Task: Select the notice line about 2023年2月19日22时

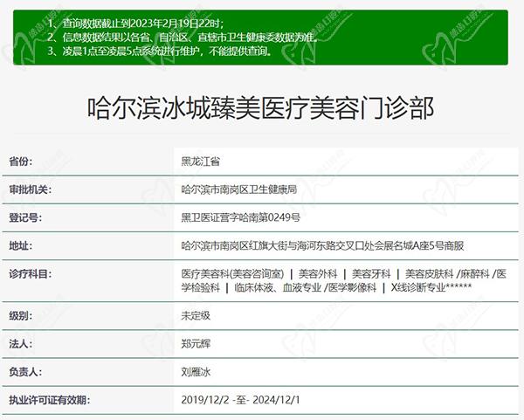Action: tap(135, 24)
